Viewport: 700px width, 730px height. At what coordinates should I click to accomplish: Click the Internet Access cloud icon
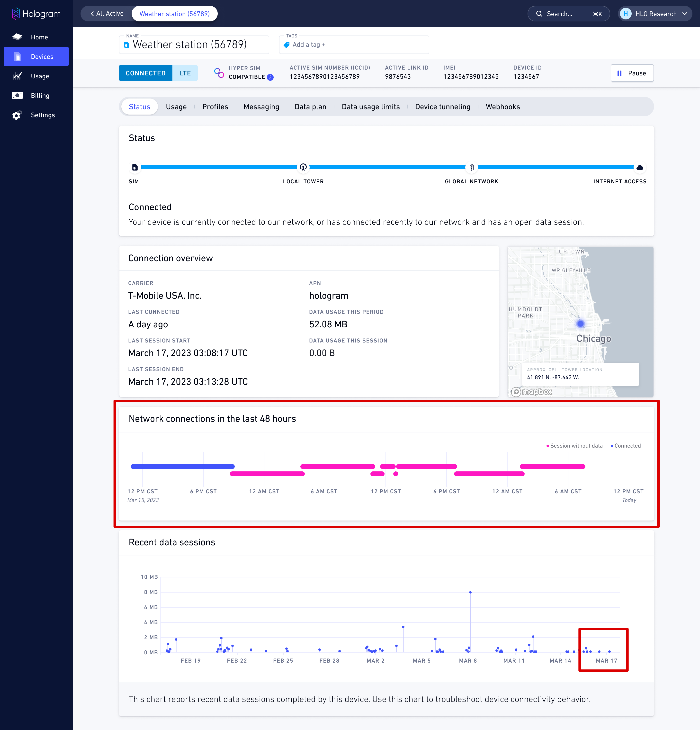[x=640, y=168]
